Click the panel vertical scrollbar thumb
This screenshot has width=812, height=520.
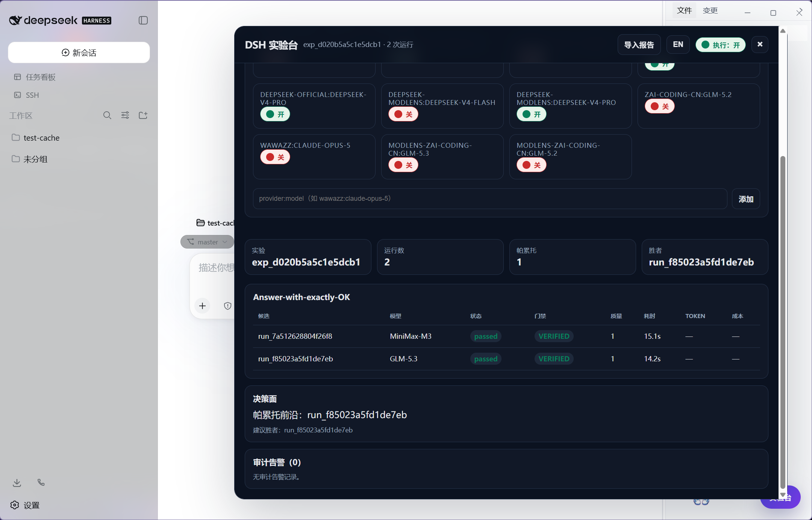(x=783, y=321)
